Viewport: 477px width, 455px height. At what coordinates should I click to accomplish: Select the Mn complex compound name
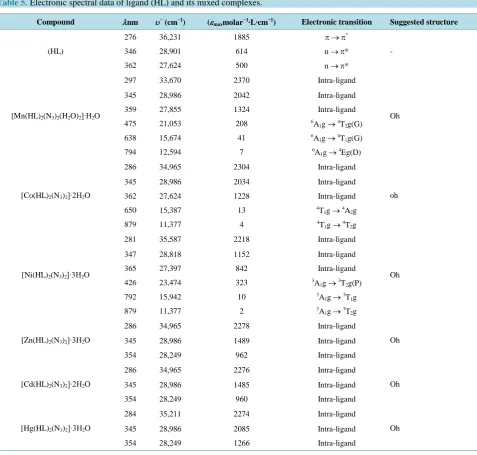point(56,116)
